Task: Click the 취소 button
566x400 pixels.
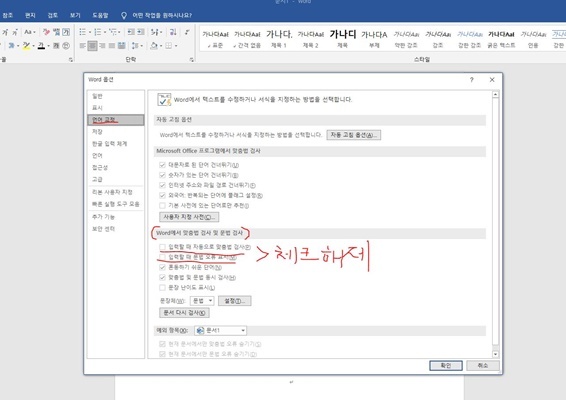Action: click(483, 365)
